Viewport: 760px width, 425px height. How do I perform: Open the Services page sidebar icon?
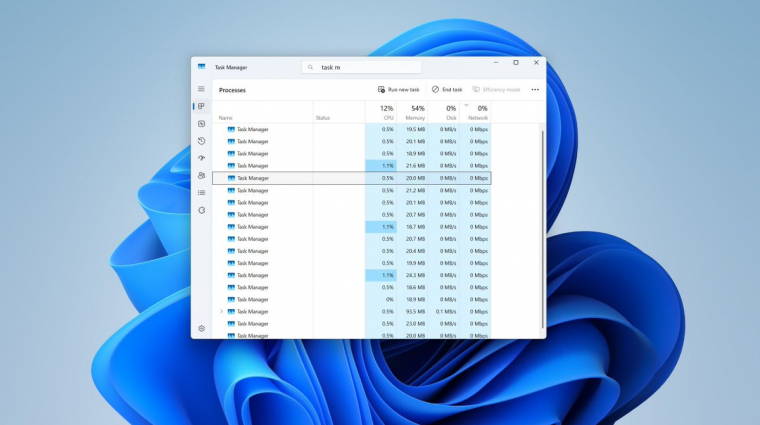click(x=201, y=210)
